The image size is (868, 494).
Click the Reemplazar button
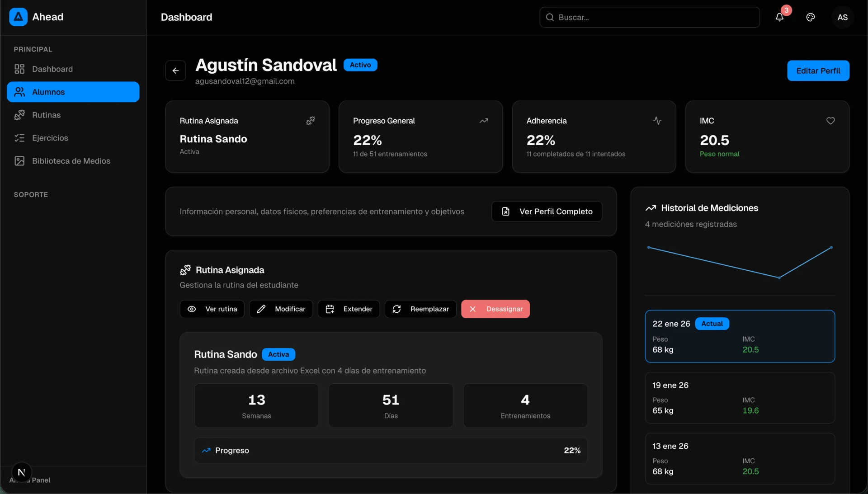pyautogui.click(x=420, y=309)
